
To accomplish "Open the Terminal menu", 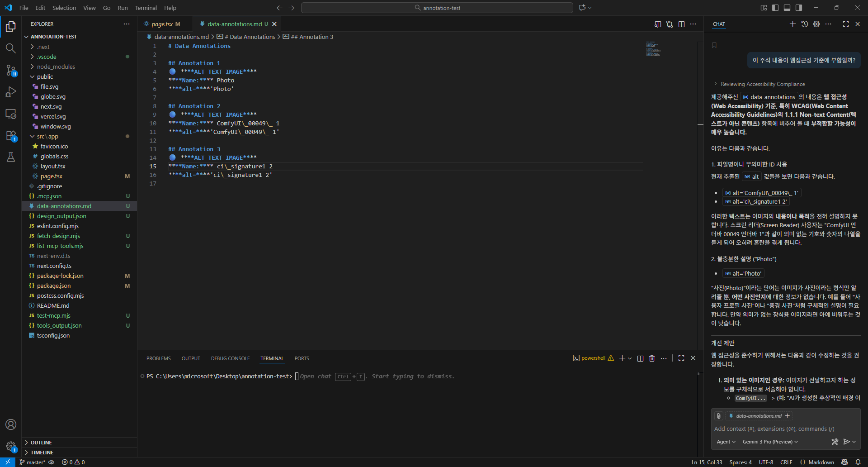I will coord(146,8).
